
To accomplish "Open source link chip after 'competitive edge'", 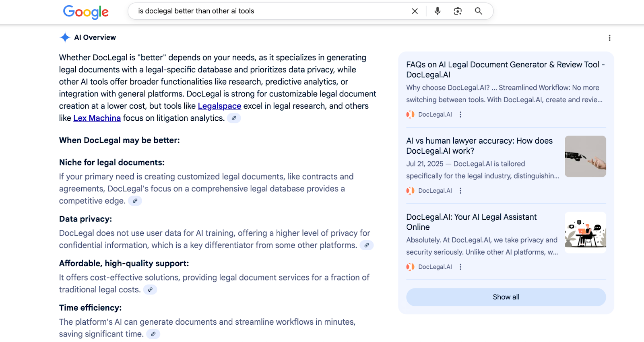I will coord(135,201).
